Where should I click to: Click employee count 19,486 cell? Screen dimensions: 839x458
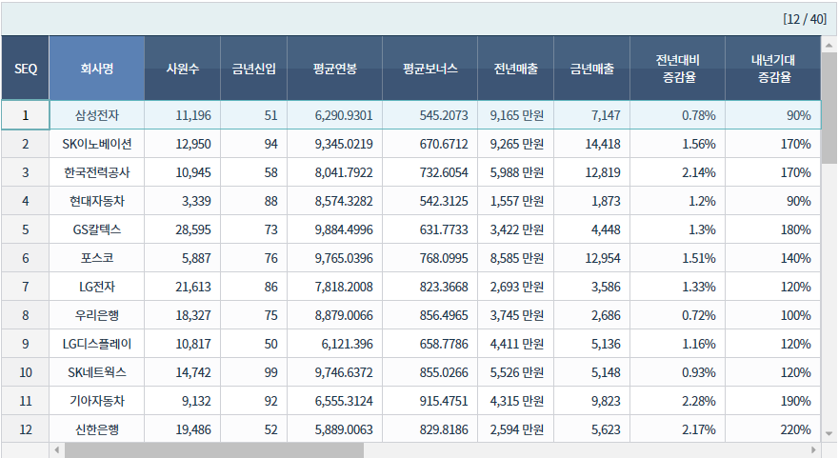click(182, 429)
